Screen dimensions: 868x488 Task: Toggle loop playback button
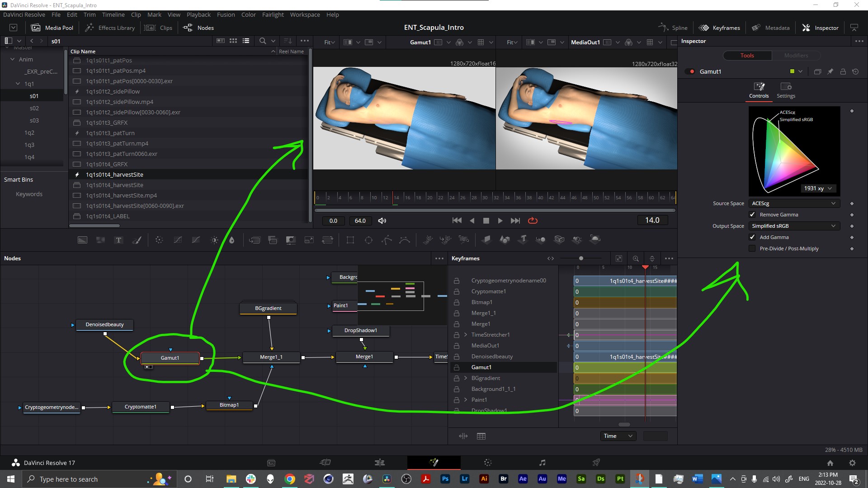tap(533, 221)
